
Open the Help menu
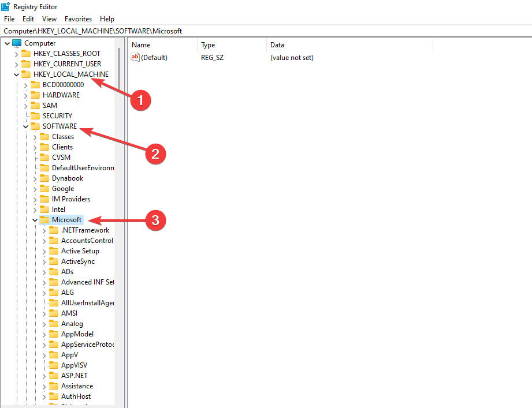(x=107, y=19)
